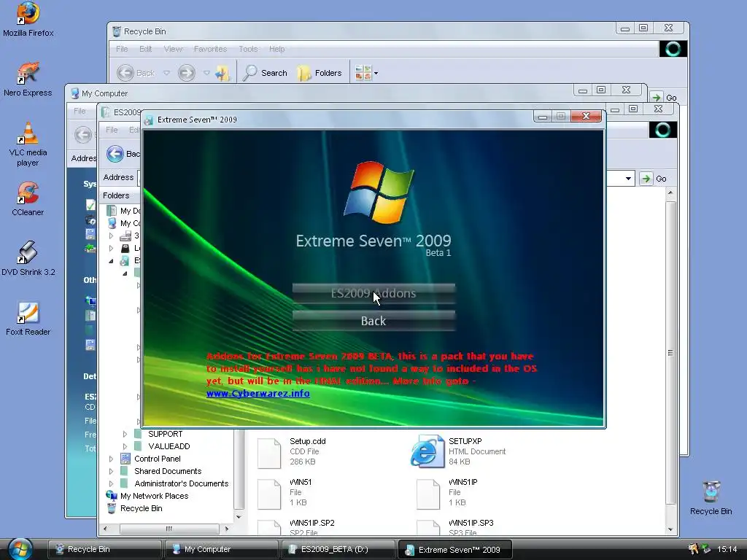Open Foxit Reader desktop icon

coord(28,319)
